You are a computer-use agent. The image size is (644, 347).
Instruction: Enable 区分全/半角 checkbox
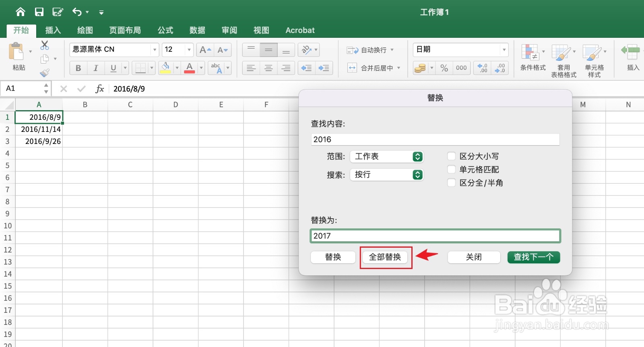(x=451, y=183)
